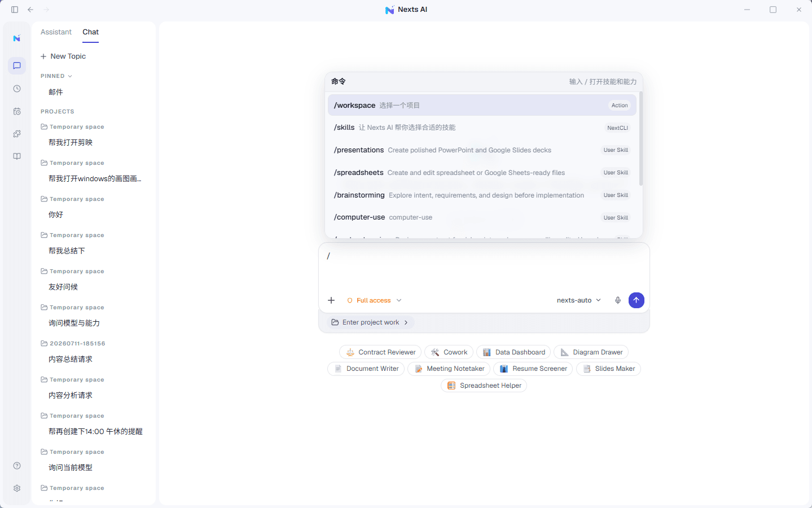Open chat 询问模型与能力
This screenshot has width=812, height=508.
pos(74,323)
